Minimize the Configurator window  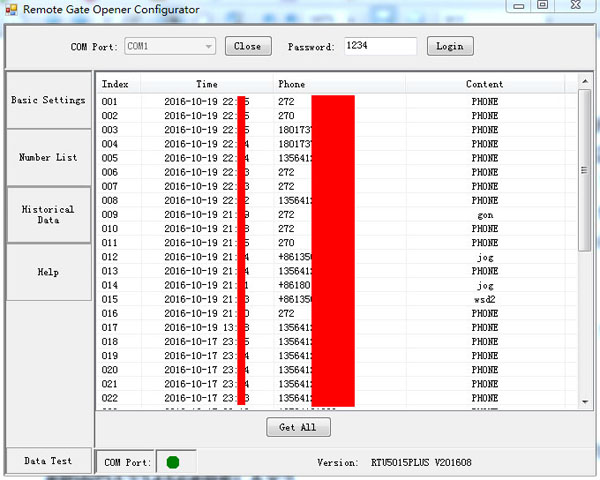[518, 6]
